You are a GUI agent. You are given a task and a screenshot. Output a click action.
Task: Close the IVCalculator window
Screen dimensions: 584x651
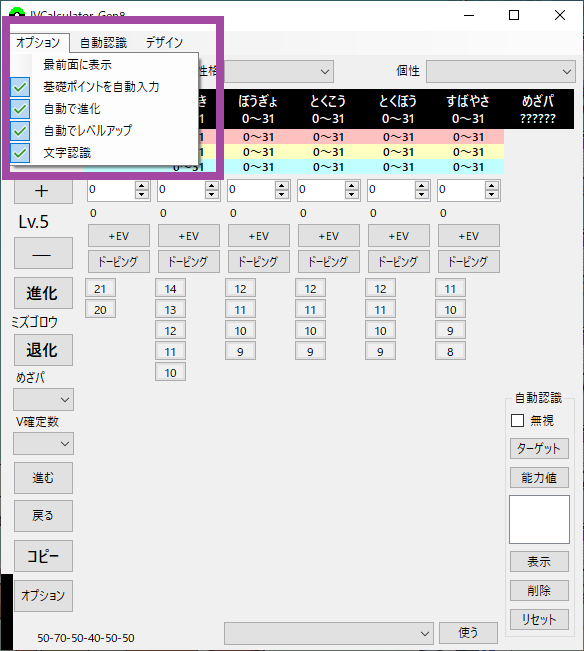coord(560,15)
